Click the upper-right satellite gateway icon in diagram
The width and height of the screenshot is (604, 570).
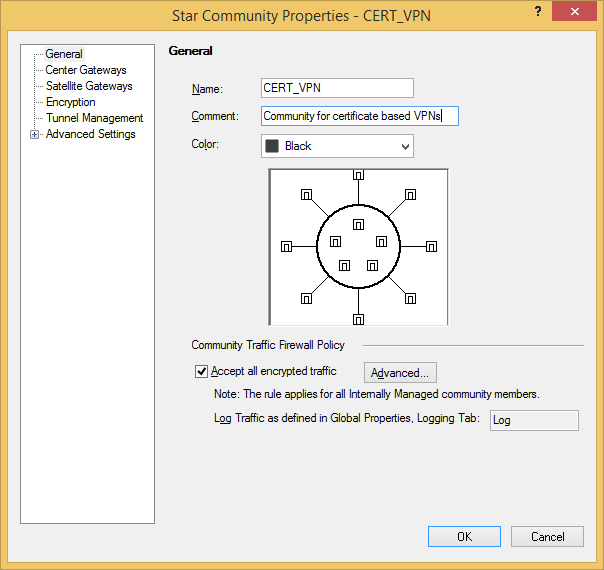[x=409, y=195]
